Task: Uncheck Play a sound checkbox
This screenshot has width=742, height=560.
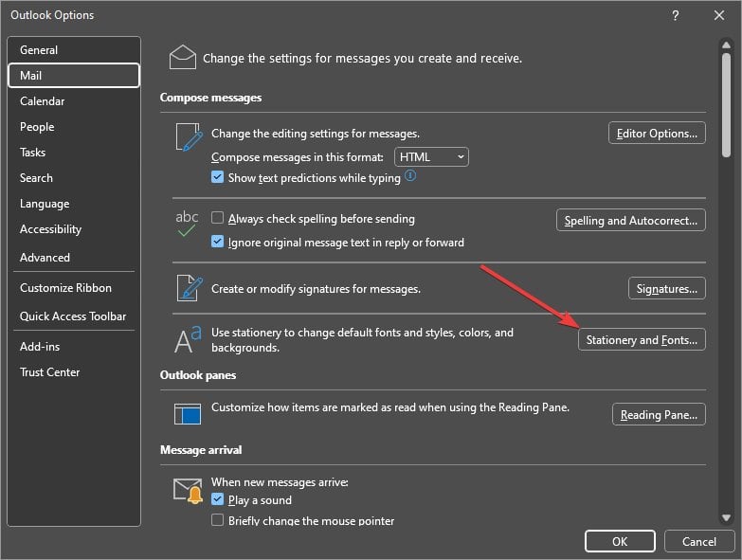Action: pyautogui.click(x=217, y=499)
